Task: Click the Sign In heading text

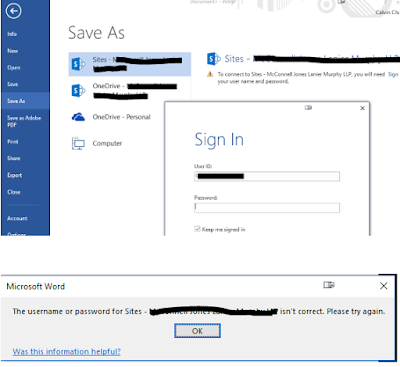Action: [219, 140]
